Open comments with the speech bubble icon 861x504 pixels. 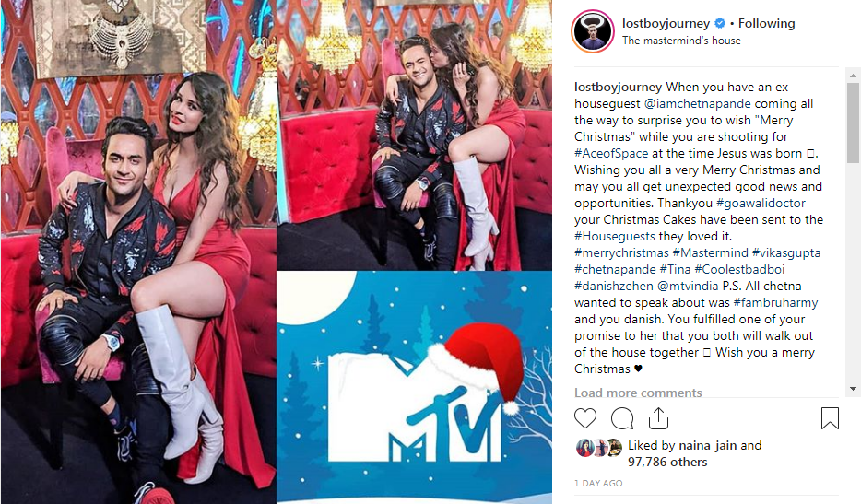click(622, 418)
